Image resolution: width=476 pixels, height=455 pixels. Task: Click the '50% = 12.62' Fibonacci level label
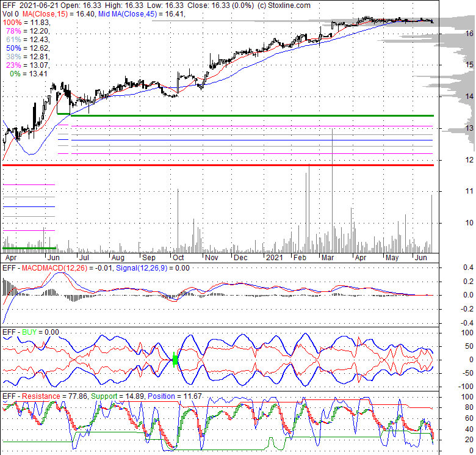(x=27, y=48)
